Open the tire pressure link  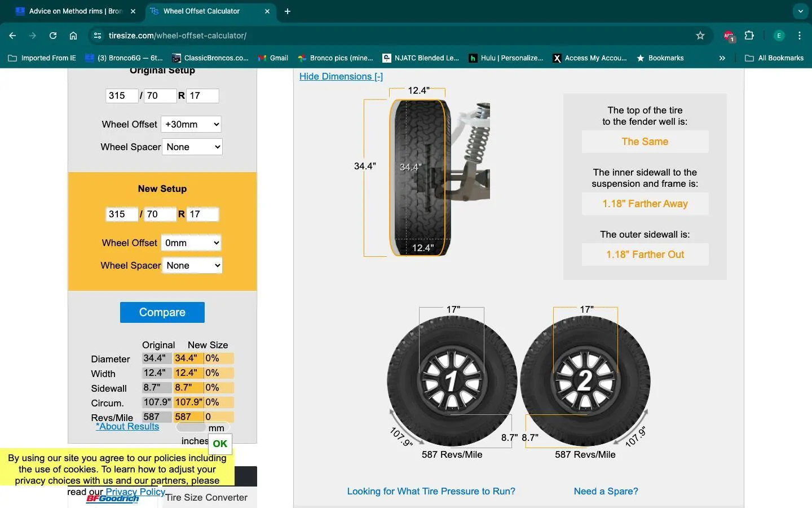click(x=431, y=491)
